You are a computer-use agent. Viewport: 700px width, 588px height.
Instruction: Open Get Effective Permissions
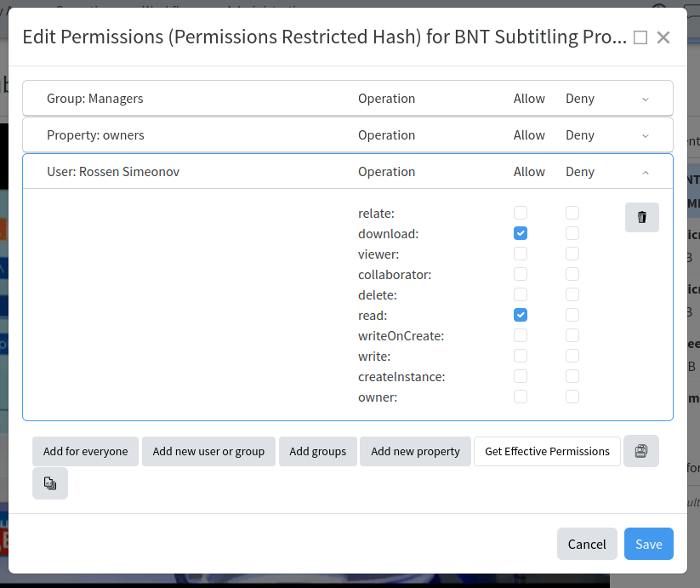pos(547,451)
